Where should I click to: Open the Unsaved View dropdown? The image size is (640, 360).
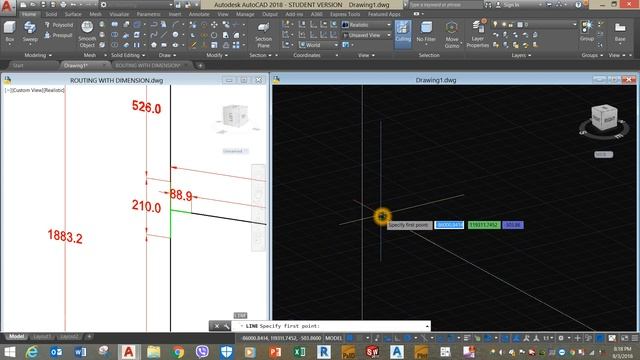coord(367,36)
